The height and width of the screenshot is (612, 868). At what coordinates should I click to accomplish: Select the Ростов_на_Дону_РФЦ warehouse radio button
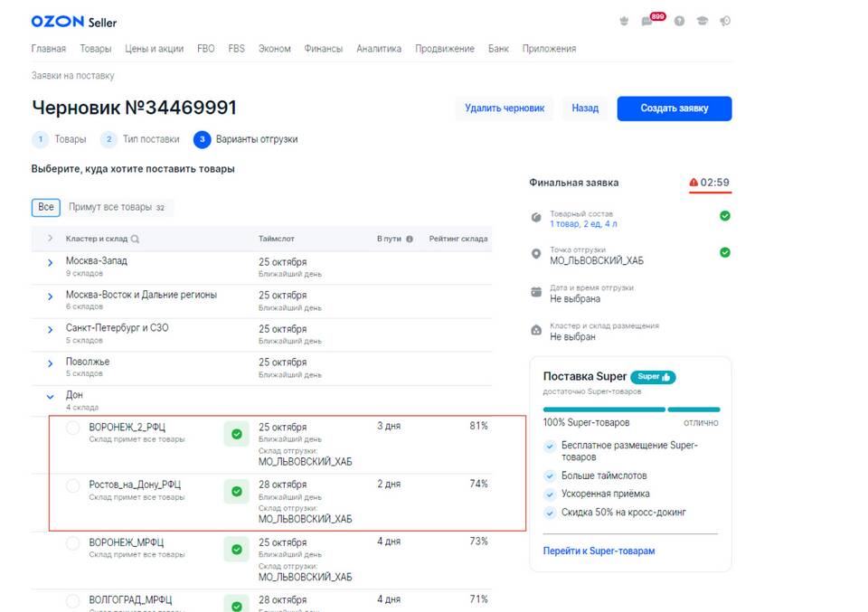pos(73,485)
